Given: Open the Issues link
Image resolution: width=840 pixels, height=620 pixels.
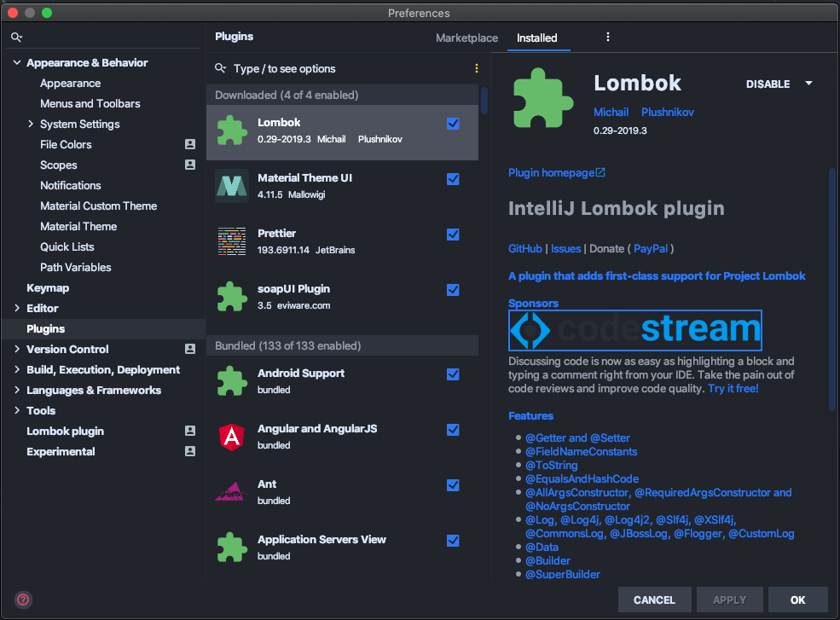Looking at the screenshot, I should click(565, 249).
